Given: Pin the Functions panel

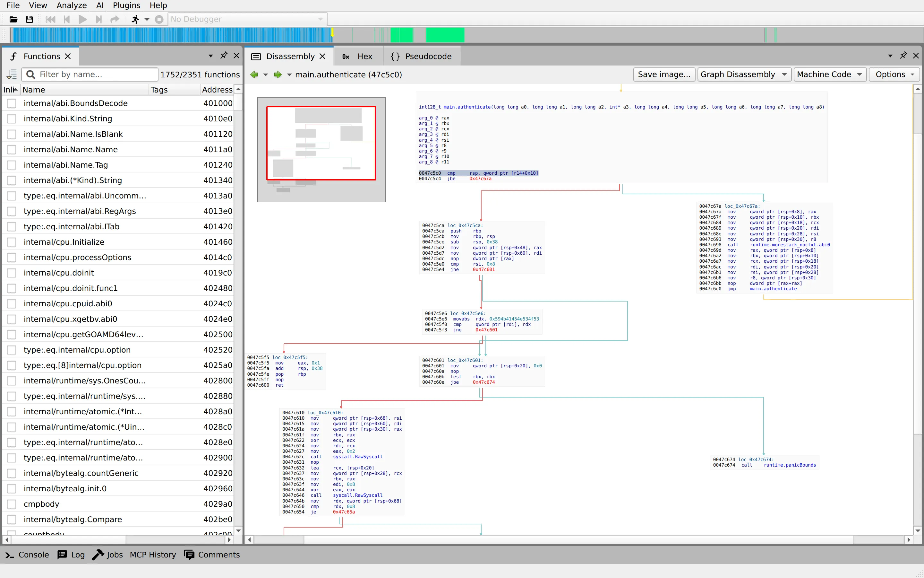Looking at the screenshot, I should [224, 56].
